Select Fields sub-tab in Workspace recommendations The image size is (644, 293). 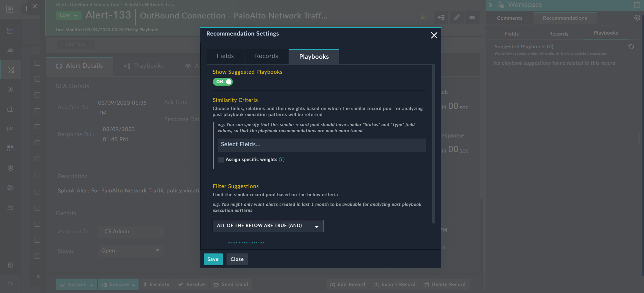(511, 34)
